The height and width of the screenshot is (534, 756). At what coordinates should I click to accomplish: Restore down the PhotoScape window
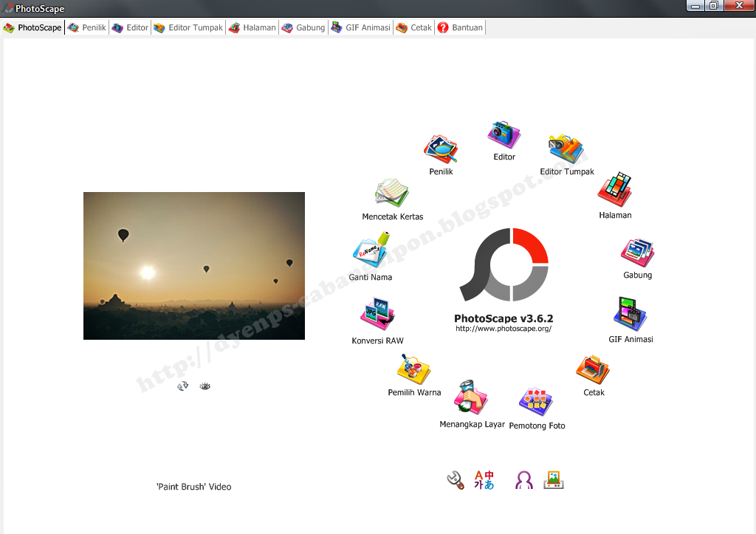714,6
